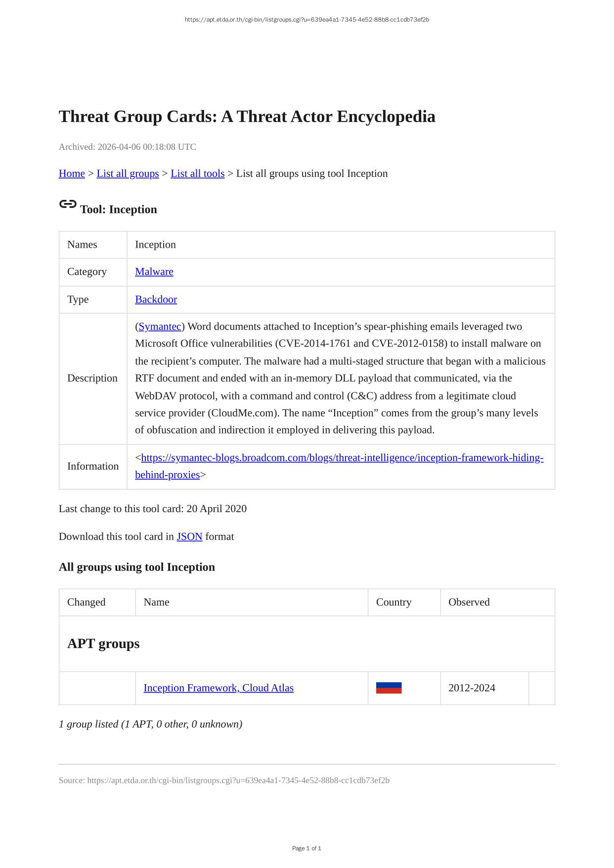Click the Observed column header
Viewport: 614px width, 868px height.
[x=469, y=602]
